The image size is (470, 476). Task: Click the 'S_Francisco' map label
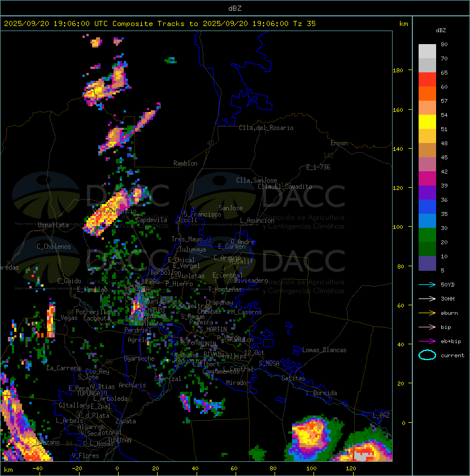202,214
